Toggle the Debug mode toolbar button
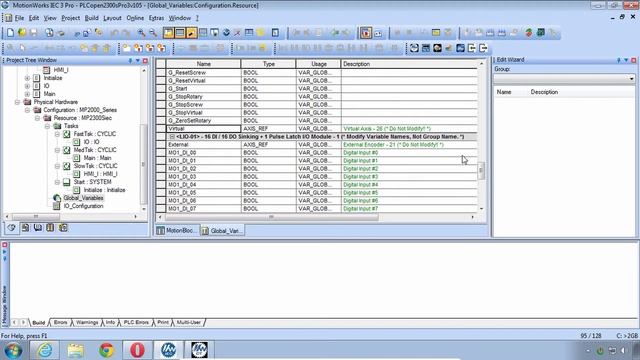Image resolution: width=640 pixels, height=360 pixels. 366,33
